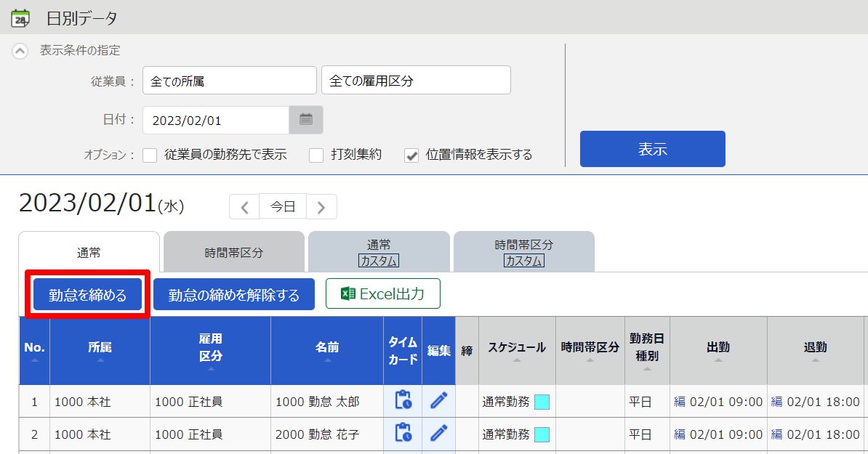Click 勤怠を締める button

[x=87, y=294]
